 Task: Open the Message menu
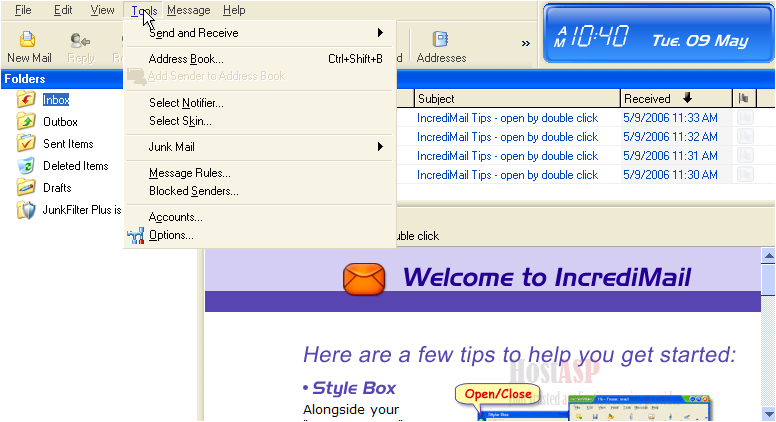click(x=189, y=10)
